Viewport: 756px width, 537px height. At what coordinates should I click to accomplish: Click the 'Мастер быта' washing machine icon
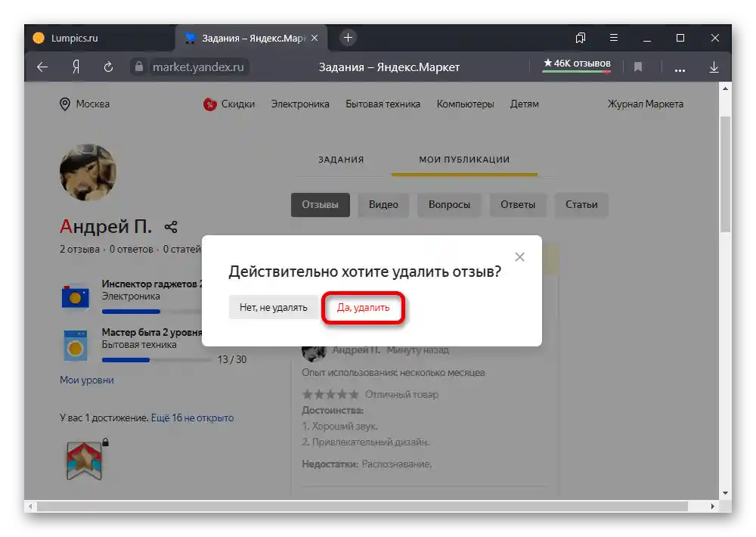(x=76, y=346)
